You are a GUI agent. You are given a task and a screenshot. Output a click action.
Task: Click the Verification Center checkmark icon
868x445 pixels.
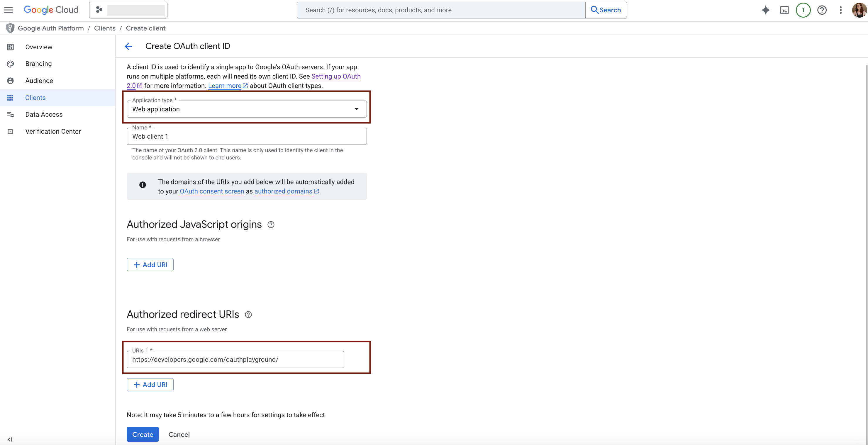point(11,131)
